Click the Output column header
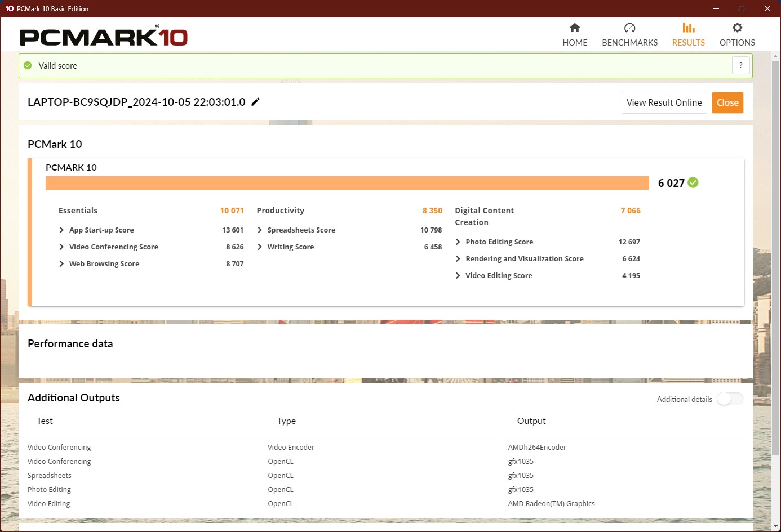Viewport: 781px width, 532px height. tap(531, 421)
